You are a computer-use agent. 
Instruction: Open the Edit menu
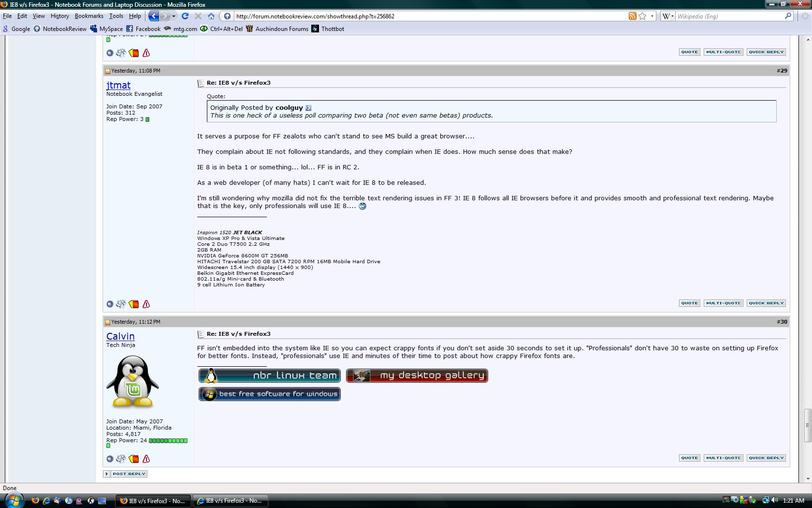pyautogui.click(x=22, y=16)
